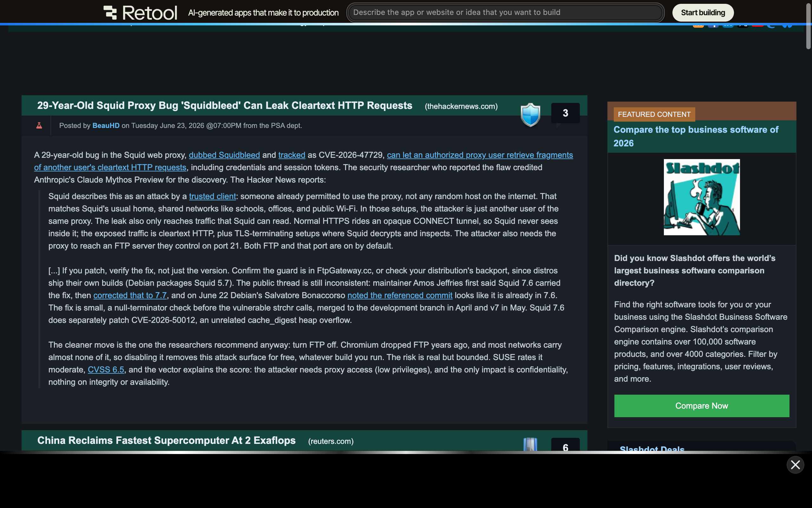
Task: Click the 'Did you know Slashdot offers' heading
Action: click(x=695, y=271)
